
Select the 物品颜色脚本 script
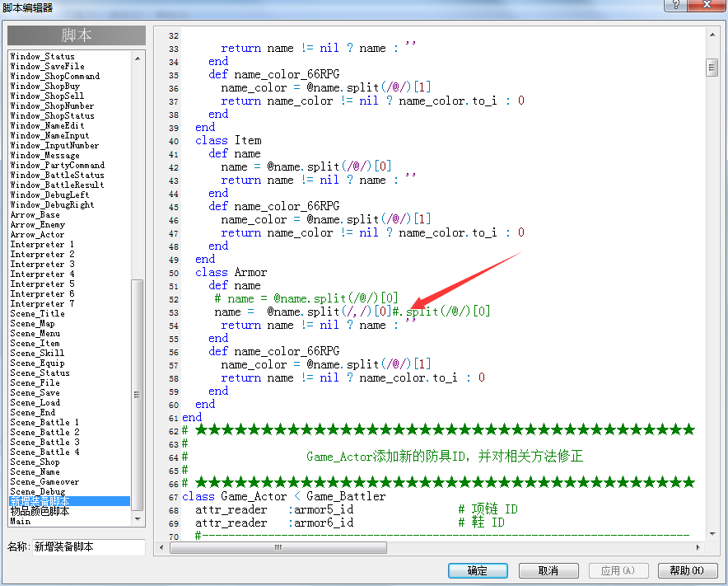pyautogui.click(x=40, y=511)
